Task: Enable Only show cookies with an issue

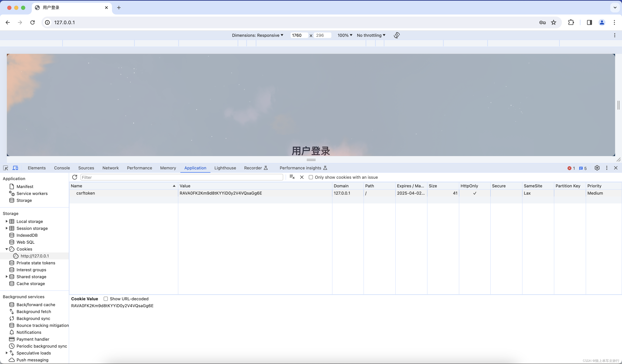Action: (311, 177)
